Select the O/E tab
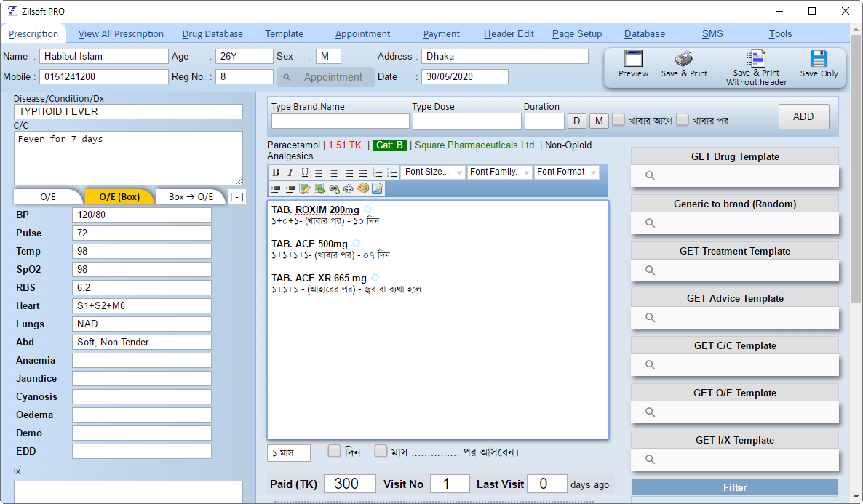This screenshot has width=863, height=504. tap(48, 197)
